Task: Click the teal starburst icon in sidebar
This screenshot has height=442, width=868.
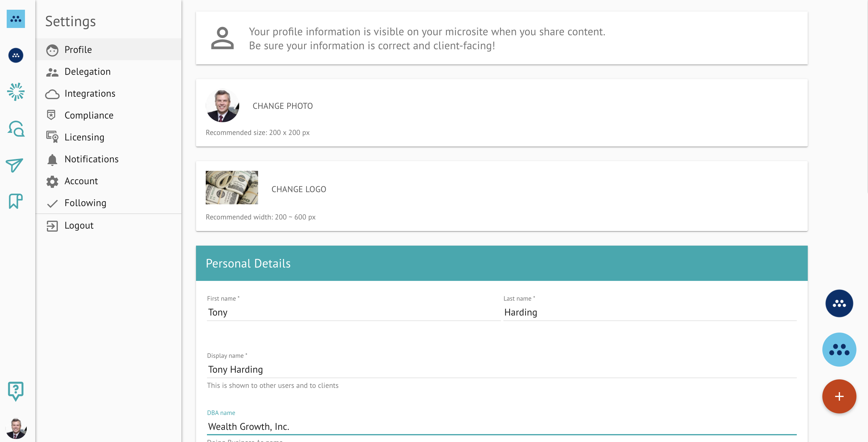Action: tap(16, 92)
